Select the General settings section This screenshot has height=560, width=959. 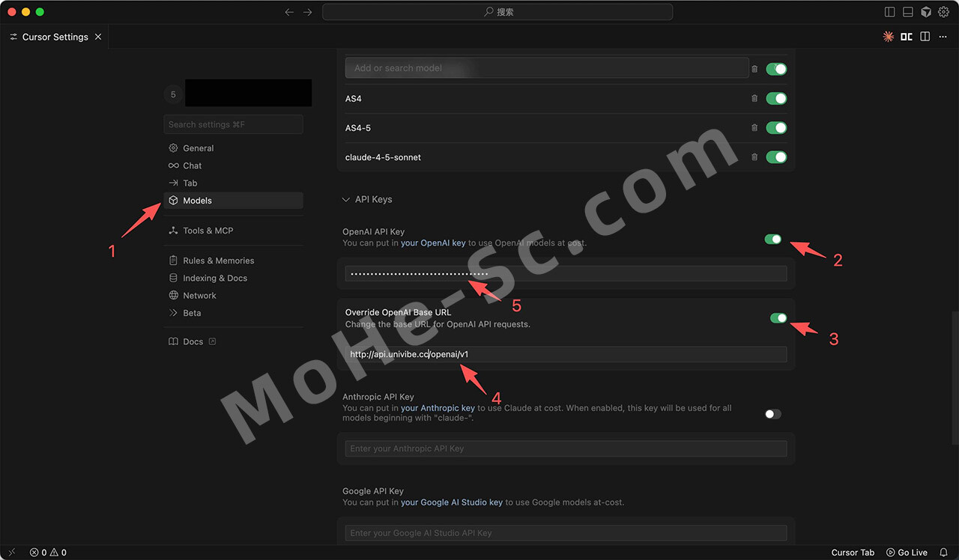pos(198,148)
